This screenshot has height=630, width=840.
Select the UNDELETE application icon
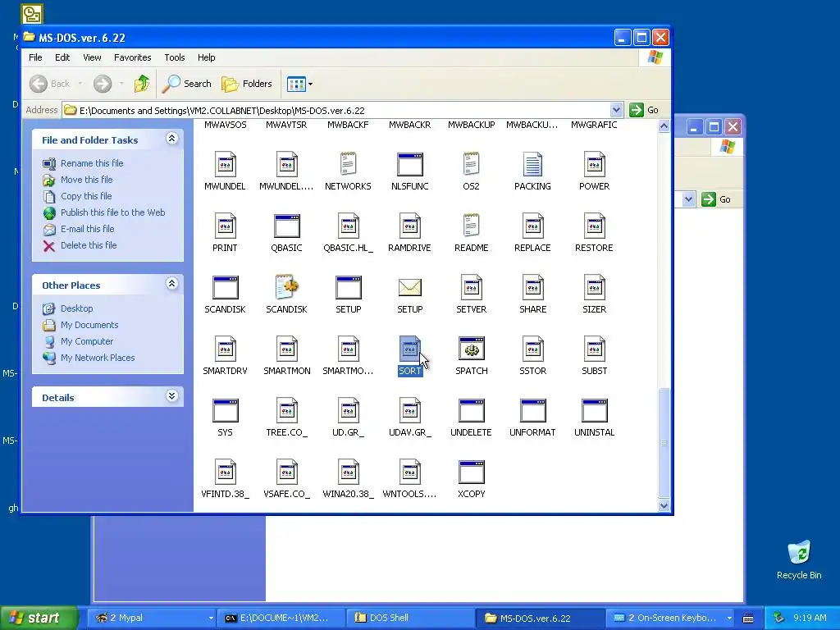[472, 411]
